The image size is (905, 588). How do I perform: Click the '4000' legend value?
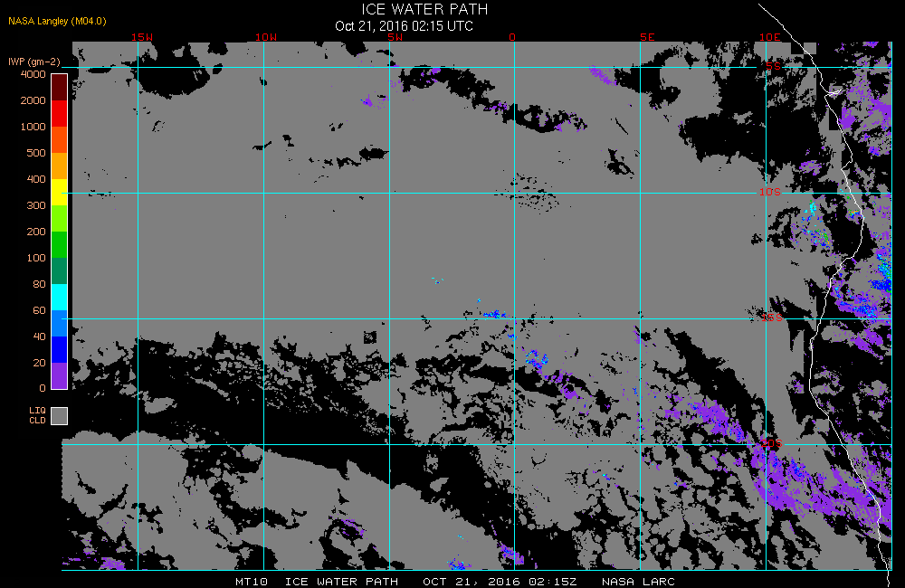33,74
